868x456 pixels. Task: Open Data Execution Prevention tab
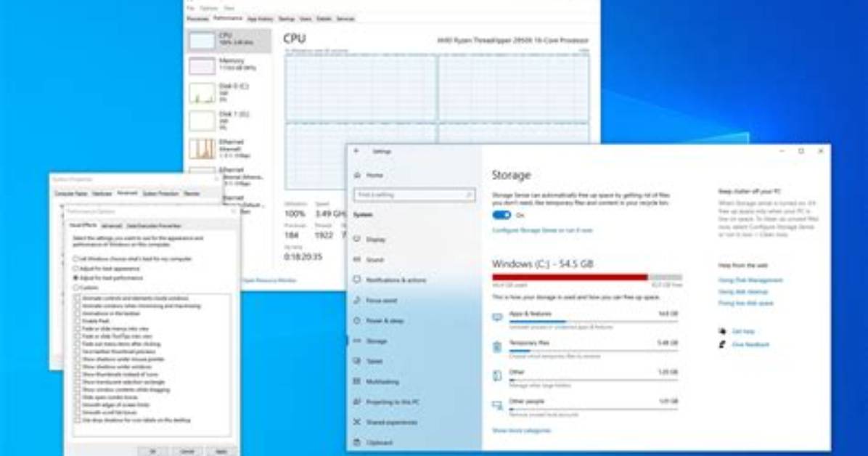coord(154,226)
